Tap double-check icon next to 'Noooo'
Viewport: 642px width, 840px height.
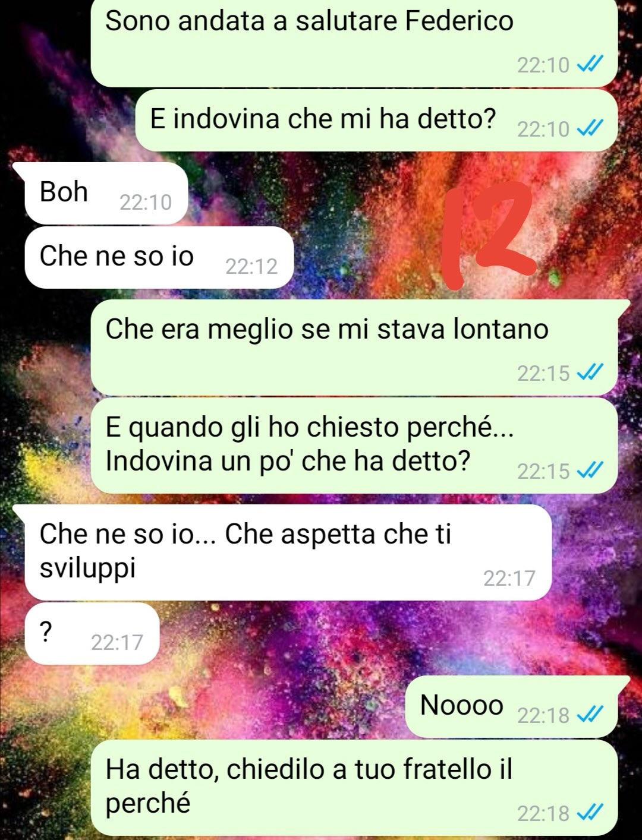point(591,715)
